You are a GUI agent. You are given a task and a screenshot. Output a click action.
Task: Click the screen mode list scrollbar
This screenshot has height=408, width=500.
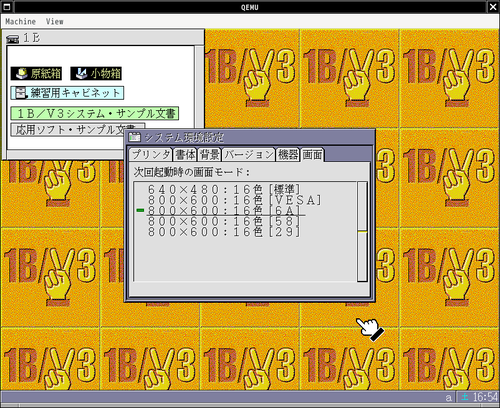[x=362, y=232]
